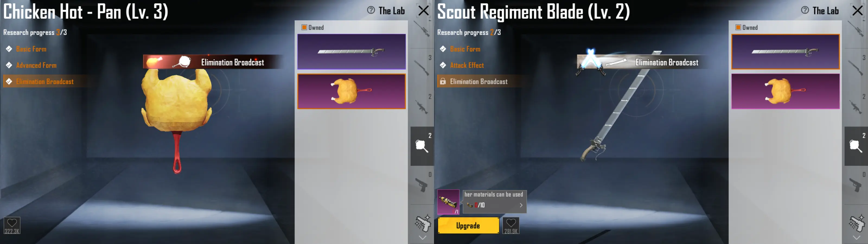Select the pan weapon category in left sidebar
Viewport: 868px width, 244px height.
(422, 146)
